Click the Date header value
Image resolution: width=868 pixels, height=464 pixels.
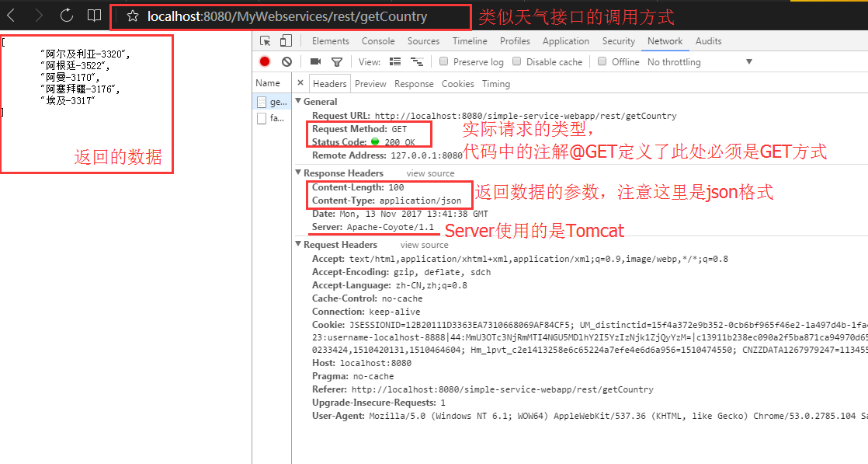coord(414,214)
